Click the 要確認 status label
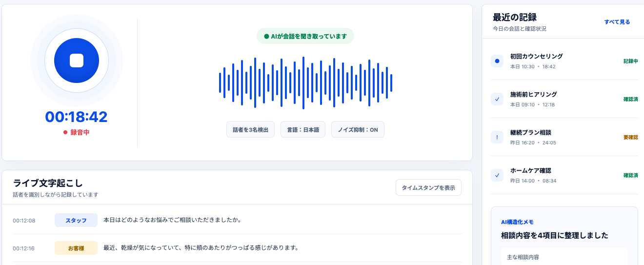 (x=630, y=138)
